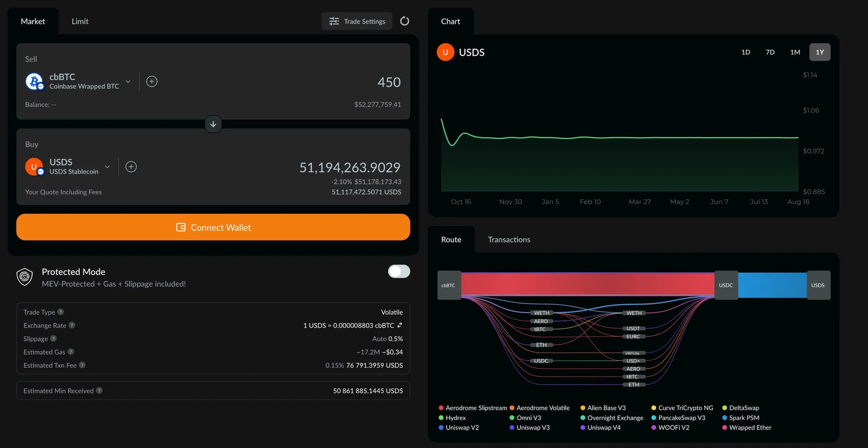
Task: Open the Transactions tab
Action: point(509,239)
